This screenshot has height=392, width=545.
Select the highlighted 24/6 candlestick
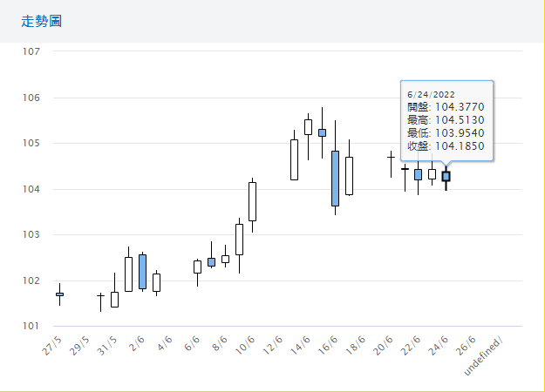446,176
